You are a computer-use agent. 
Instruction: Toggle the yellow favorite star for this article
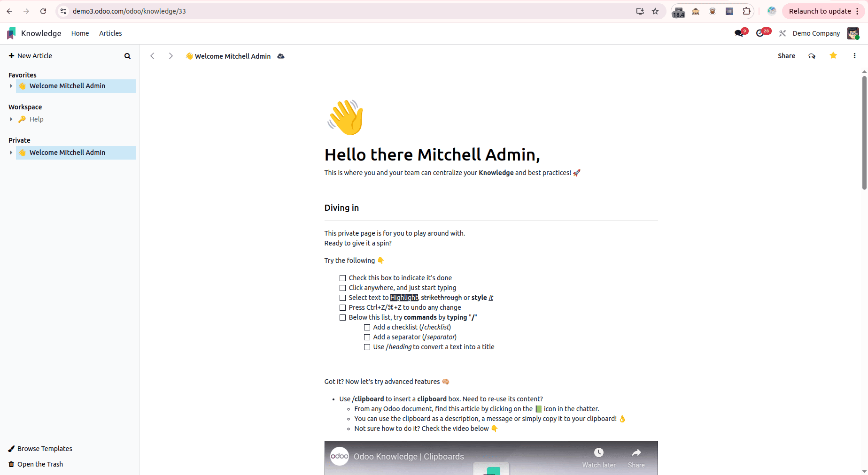[x=833, y=56]
